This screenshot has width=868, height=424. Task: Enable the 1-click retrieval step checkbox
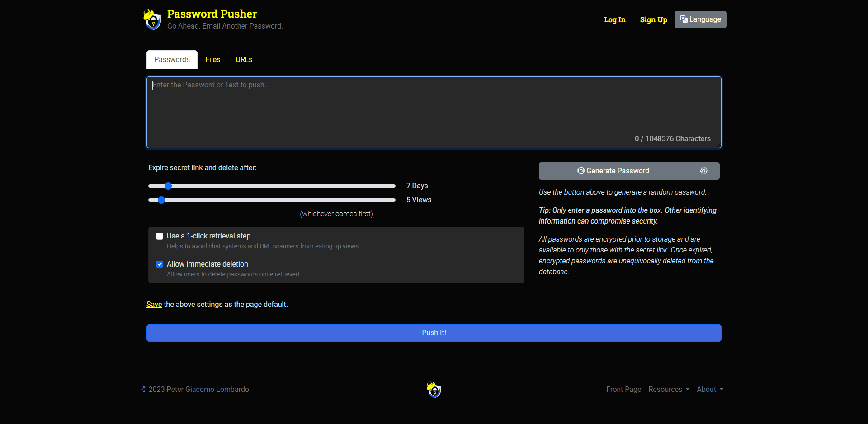pos(159,236)
